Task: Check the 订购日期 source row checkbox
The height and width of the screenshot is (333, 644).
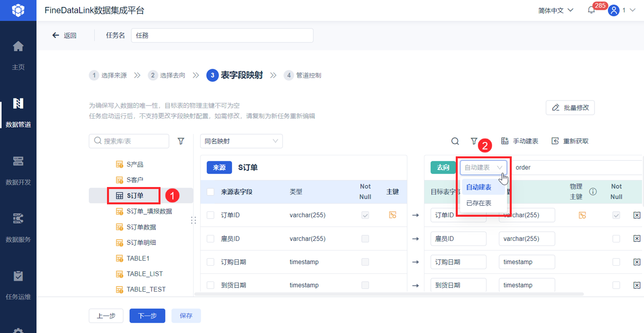Action: [211, 262]
